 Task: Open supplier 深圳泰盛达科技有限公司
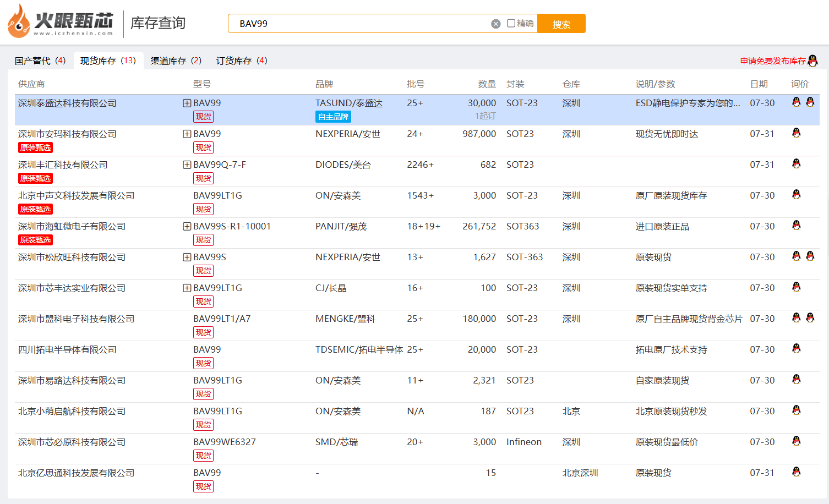[x=67, y=103]
